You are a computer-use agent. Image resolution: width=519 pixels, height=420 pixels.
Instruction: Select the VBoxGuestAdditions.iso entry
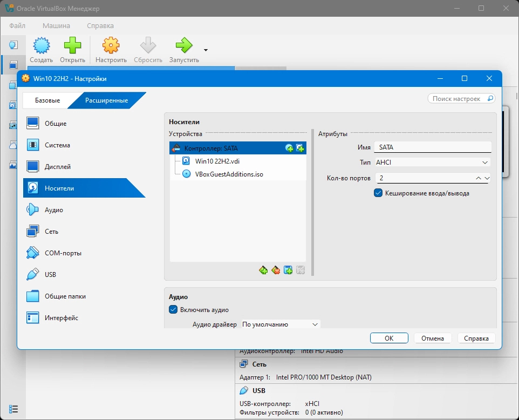point(238,174)
